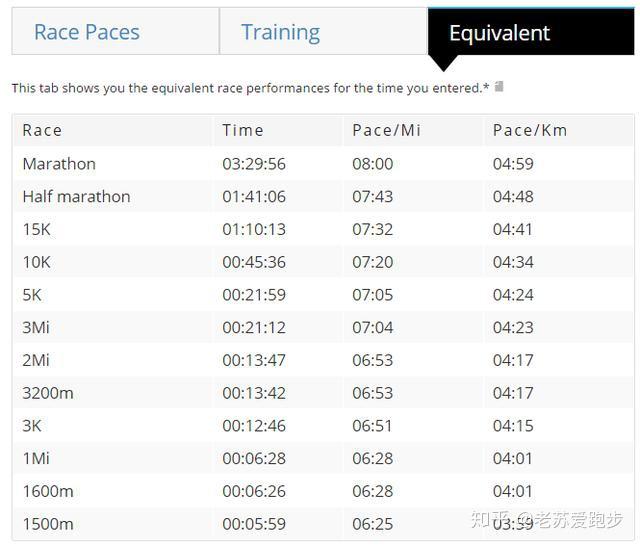The image size is (640, 546).
Task: Select the Marathon row label
Action: (x=59, y=163)
